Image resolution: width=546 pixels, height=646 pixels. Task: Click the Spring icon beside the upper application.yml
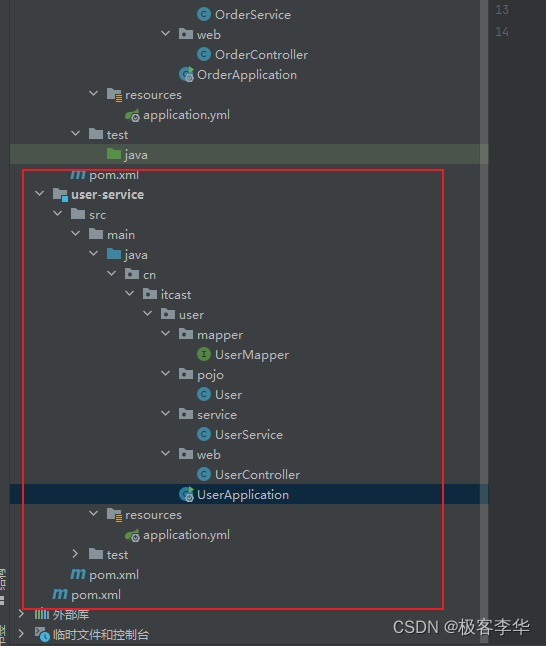(132, 115)
